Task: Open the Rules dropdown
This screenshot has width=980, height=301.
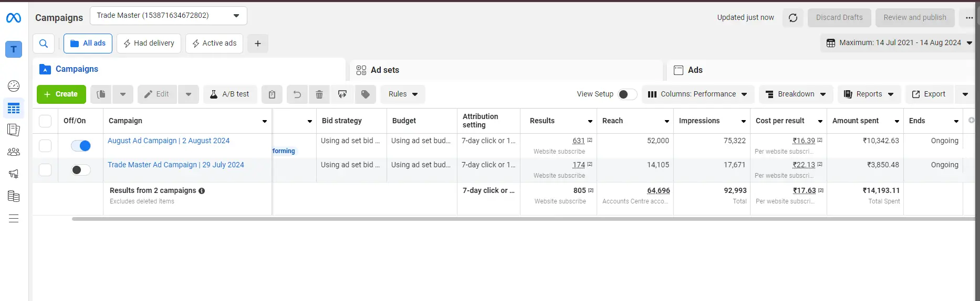Action: pos(403,94)
